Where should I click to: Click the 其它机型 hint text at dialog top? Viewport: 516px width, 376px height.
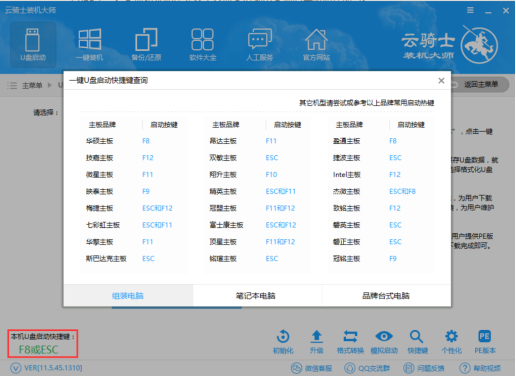(367, 103)
